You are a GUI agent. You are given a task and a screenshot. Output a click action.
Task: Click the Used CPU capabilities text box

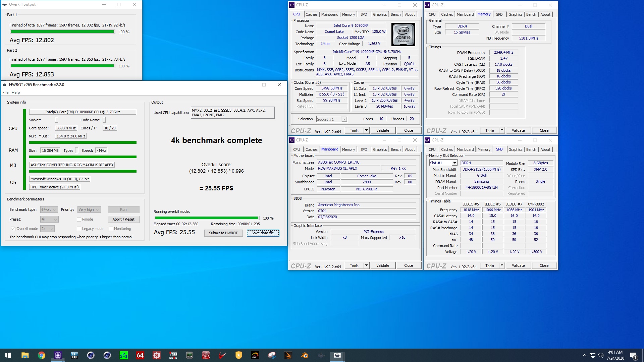tap(232, 113)
